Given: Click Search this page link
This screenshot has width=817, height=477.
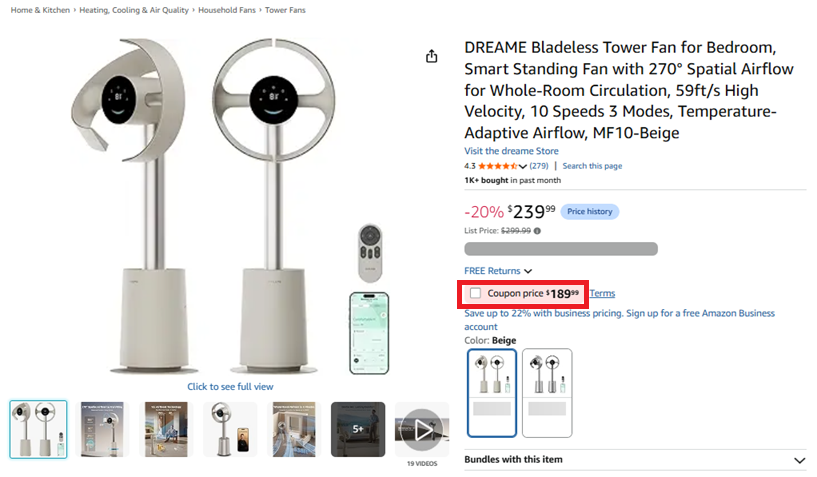Looking at the screenshot, I should 592,166.
